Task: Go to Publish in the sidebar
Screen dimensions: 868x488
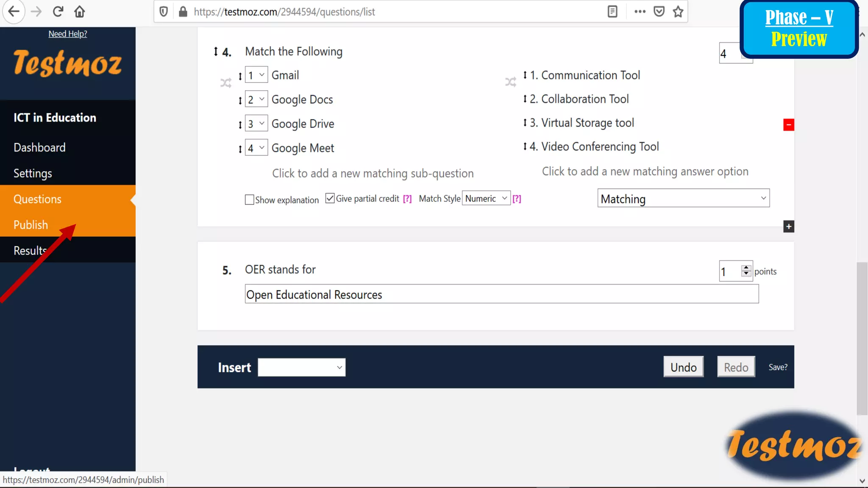Action: [x=31, y=225]
